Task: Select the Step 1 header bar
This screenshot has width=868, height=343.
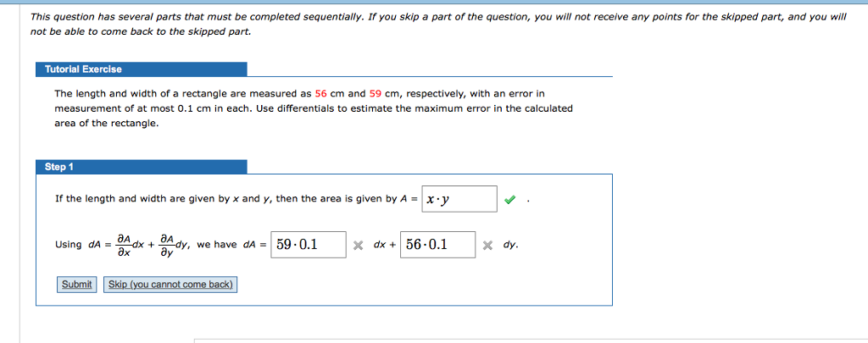Action: tap(142, 167)
